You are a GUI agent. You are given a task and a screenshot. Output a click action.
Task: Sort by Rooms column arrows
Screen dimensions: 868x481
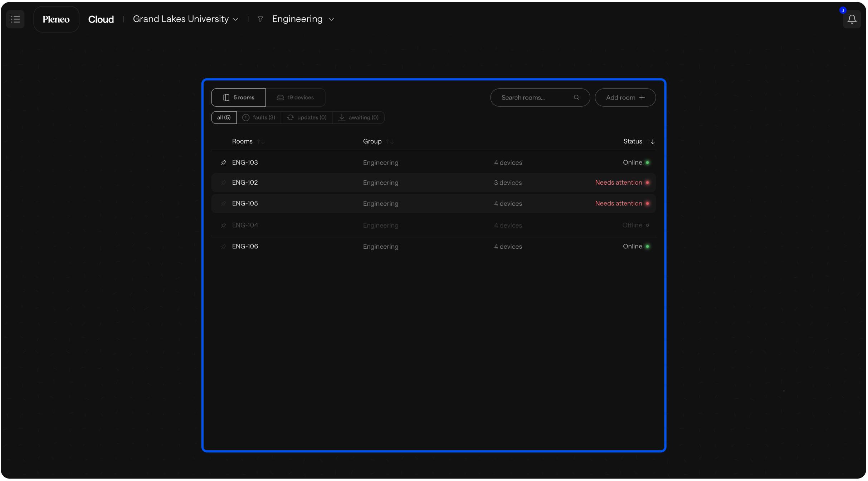click(x=261, y=142)
